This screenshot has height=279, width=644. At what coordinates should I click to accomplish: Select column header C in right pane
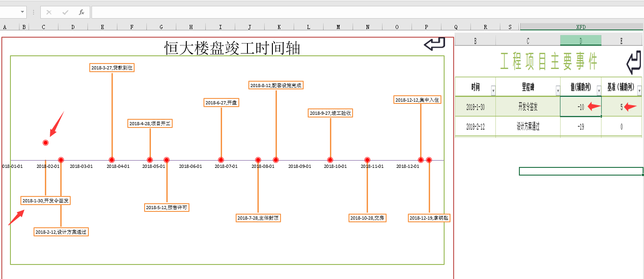click(x=528, y=41)
